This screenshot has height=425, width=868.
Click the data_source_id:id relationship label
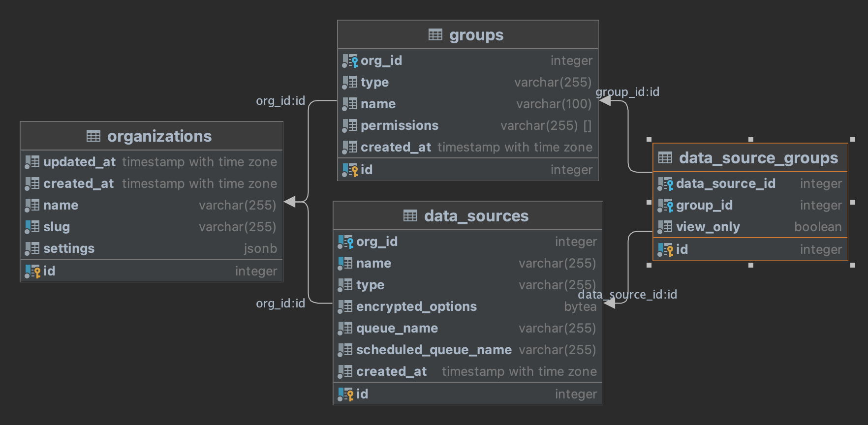627,295
